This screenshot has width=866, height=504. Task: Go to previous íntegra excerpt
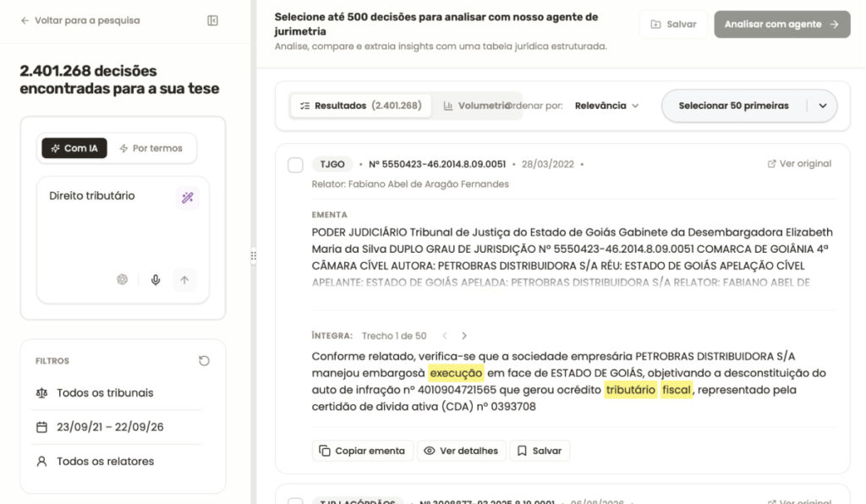coord(445,336)
